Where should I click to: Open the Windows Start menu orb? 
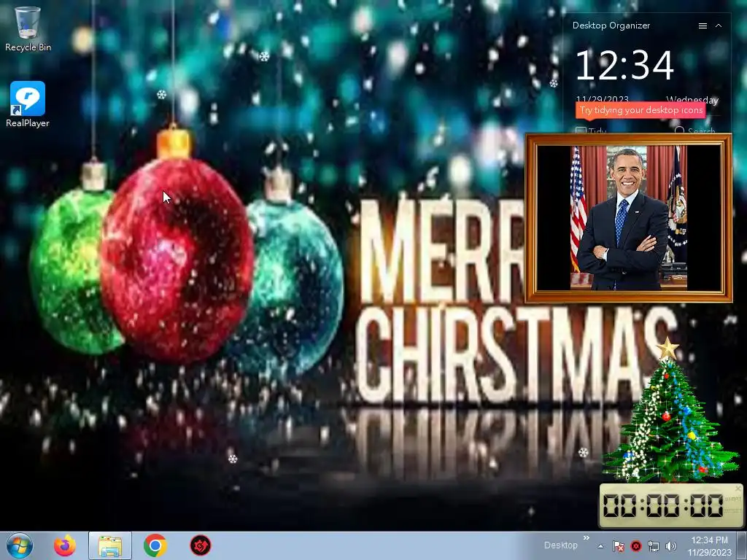[x=20, y=545]
